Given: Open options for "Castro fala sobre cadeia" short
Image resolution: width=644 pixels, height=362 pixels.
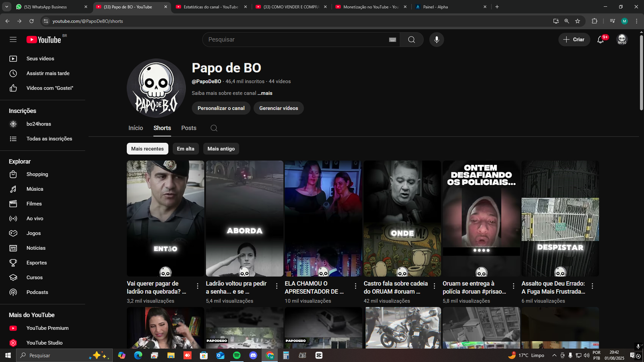Looking at the screenshot, I should 434,286.
